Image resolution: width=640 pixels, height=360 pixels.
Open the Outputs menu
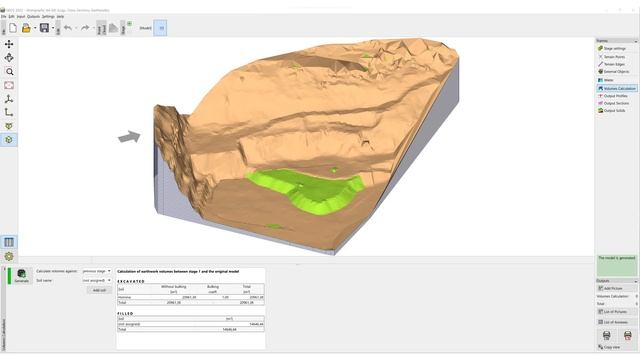click(x=33, y=16)
